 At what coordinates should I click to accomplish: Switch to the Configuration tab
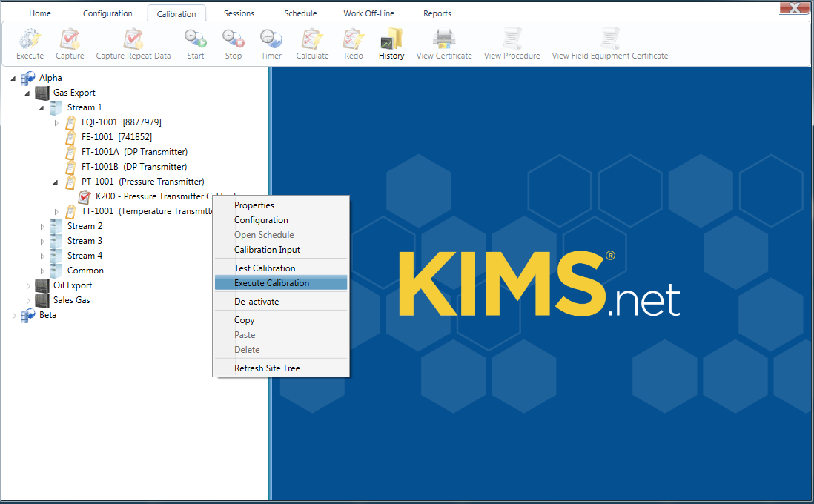[107, 13]
